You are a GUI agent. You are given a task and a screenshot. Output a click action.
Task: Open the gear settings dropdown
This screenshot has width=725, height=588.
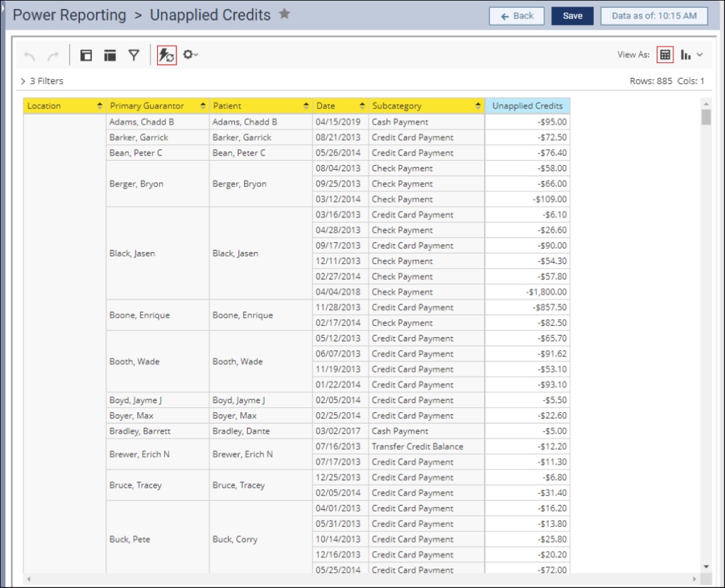click(190, 55)
